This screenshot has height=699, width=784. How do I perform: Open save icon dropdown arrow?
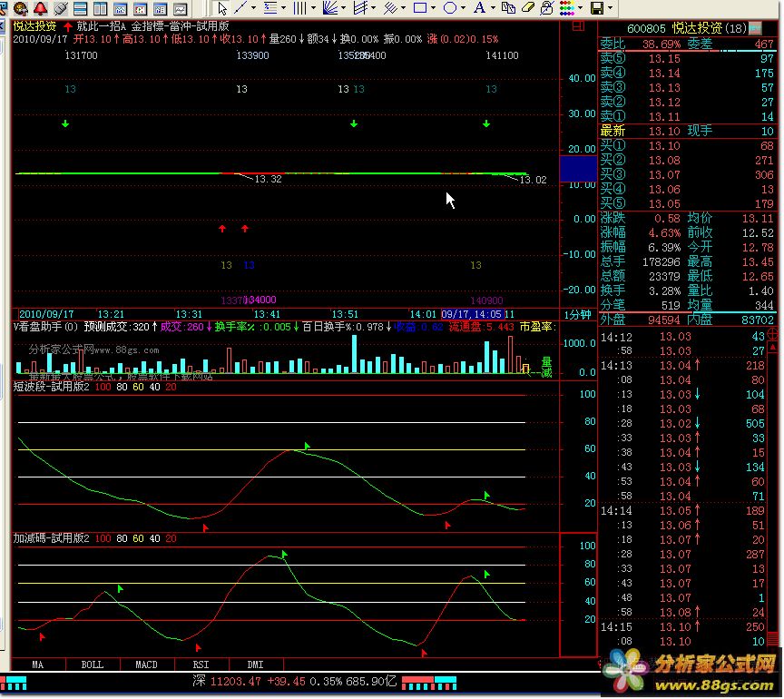coord(610,7)
